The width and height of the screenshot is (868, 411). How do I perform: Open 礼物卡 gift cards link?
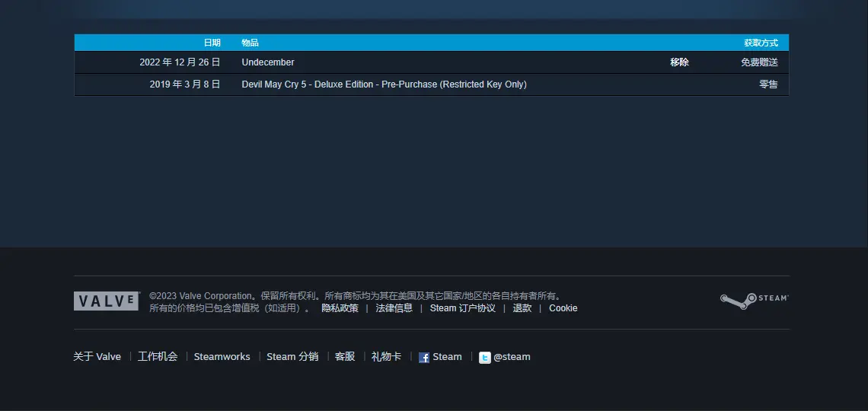tap(386, 357)
